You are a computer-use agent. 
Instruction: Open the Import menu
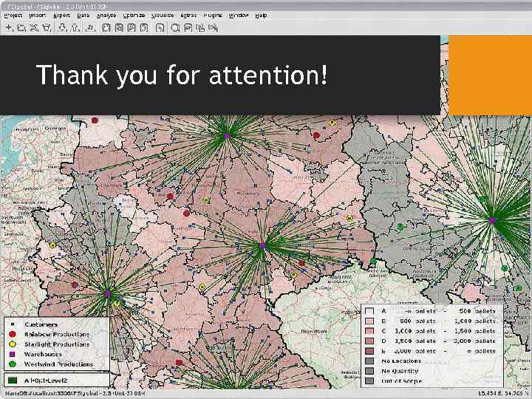click(x=38, y=16)
